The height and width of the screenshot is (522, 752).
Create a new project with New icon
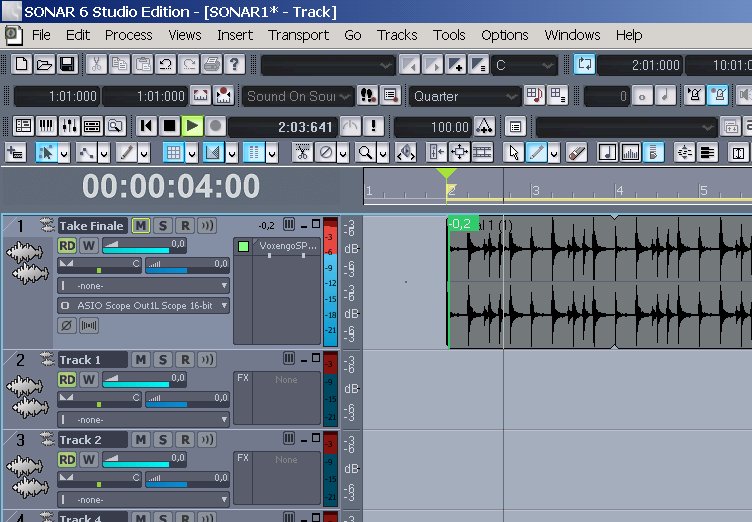(x=22, y=64)
